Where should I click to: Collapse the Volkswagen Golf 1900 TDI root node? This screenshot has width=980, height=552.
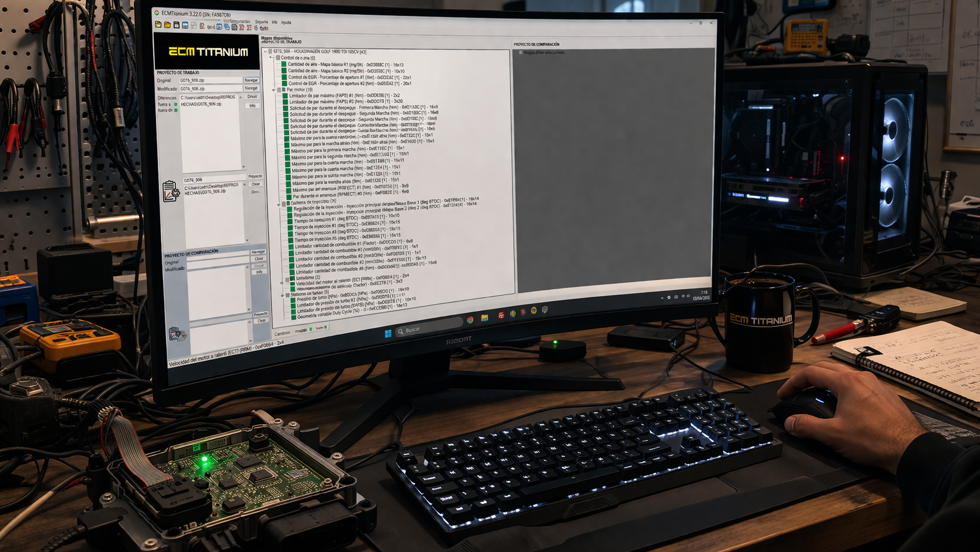265,52
